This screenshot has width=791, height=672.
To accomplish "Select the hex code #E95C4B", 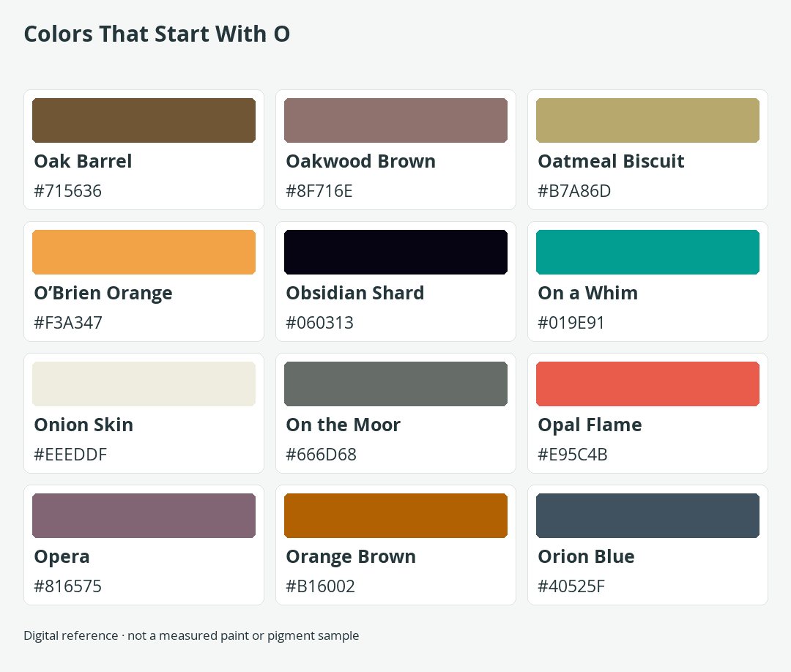I will [573, 455].
